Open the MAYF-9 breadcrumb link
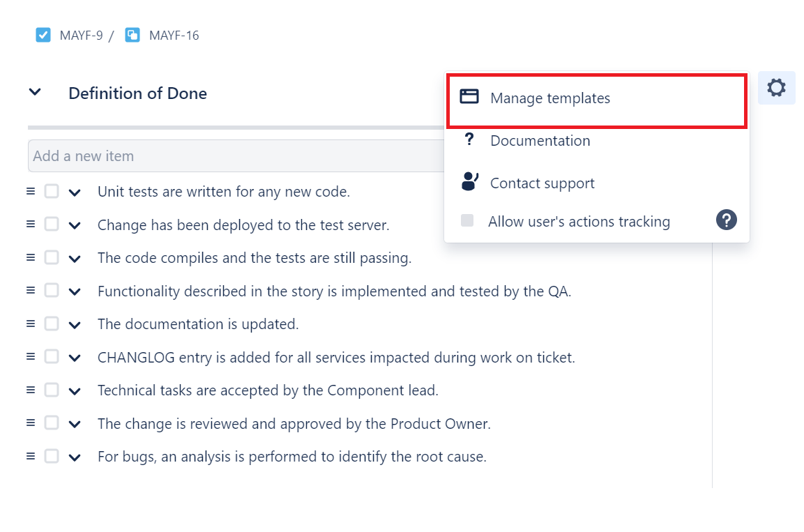804x532 pixels. pos(81,36)
